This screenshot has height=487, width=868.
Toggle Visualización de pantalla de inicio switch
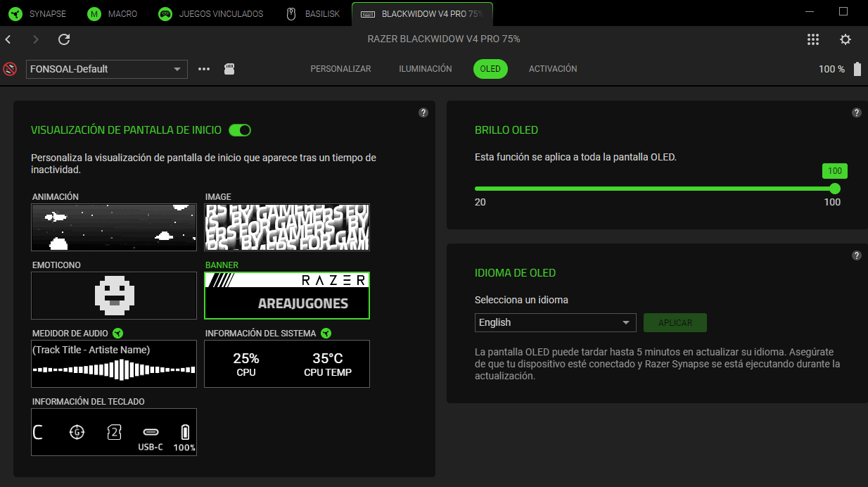240,130
